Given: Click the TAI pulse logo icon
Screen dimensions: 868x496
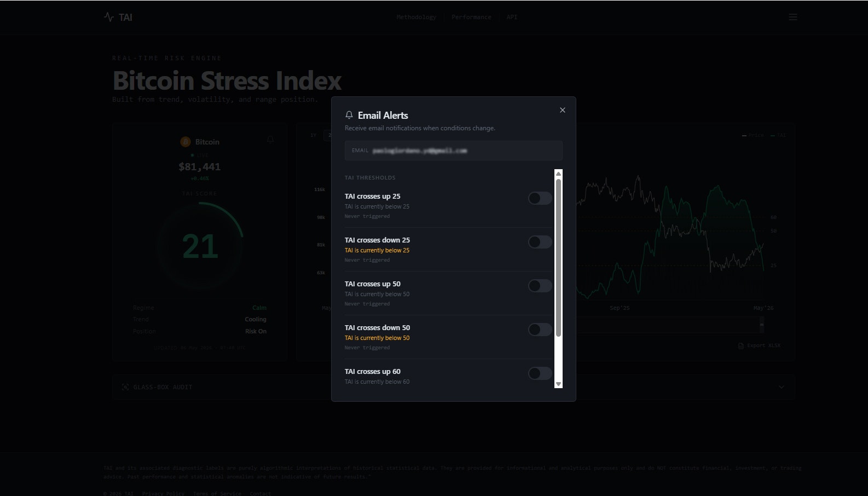Looking at the screenshot, I should [109, 17].
